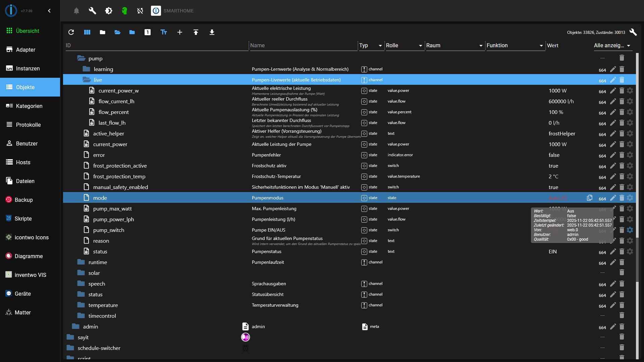Open the column configuration icon
Viewport: 644px width, 362px height.
point(87,32)
